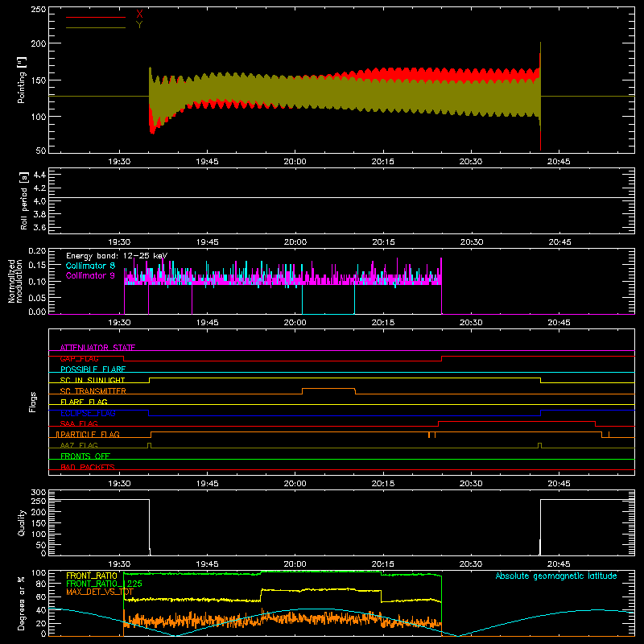
Task: Click the Pointing spike near 20:42
Action: tap(540, 96)
